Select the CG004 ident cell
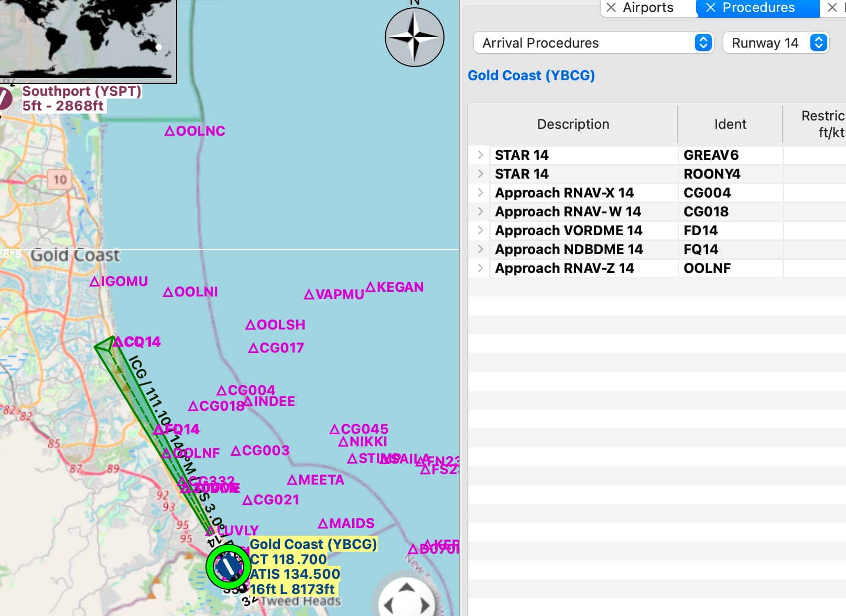This screenshot has height=616, width=846. click(x=730, y=193)
